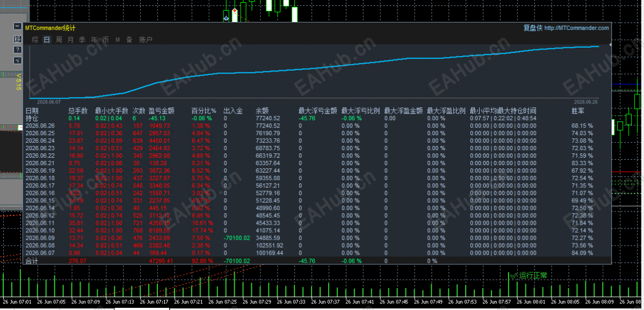Open the http://MTCommander.com link
The width and height of the screenshot is (644, 310).
(577, 28)
